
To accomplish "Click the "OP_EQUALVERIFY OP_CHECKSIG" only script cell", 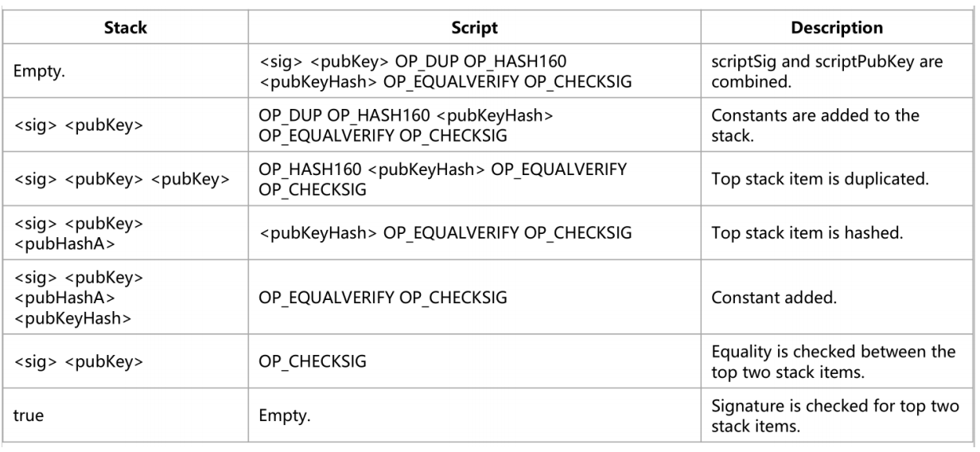I will tap(383, 298).
